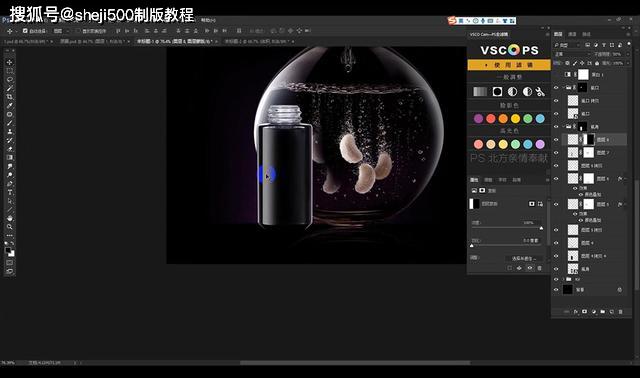640x378 pixels.
Task: Click the mask feather slider handle
Action: point(472,246)
